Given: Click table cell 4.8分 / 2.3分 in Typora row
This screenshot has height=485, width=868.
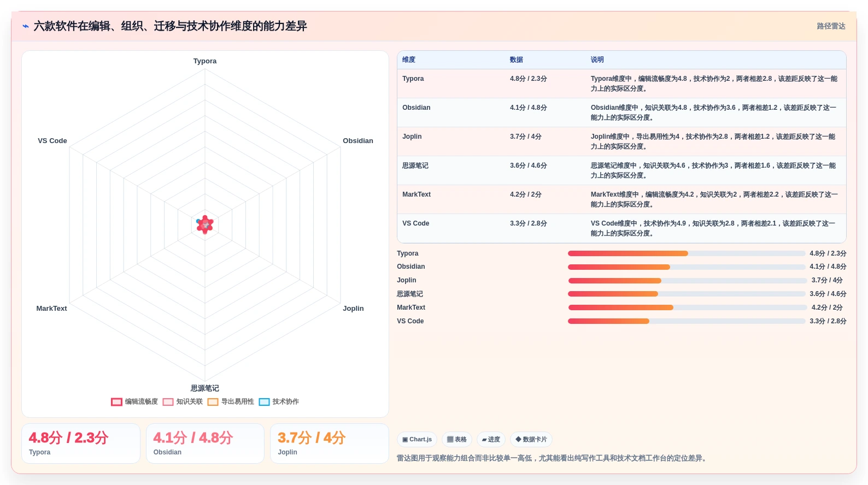Looking at the screenshot, I should 529,79.
